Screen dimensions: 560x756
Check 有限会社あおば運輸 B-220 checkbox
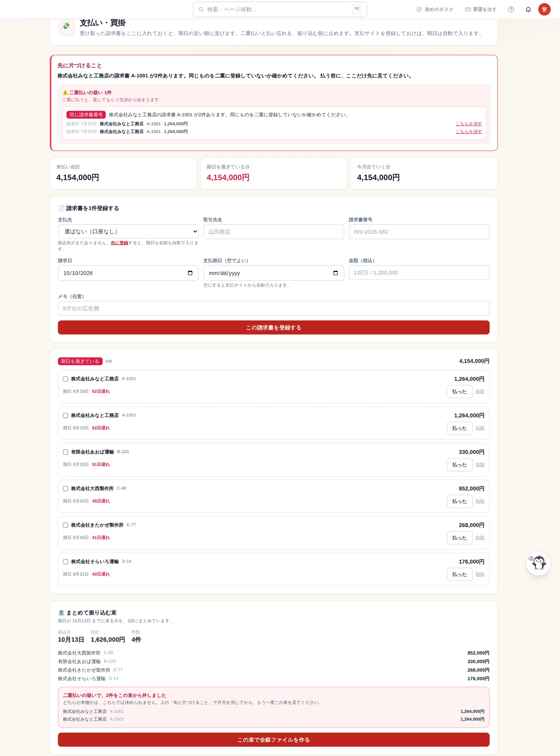click(65, 452)
